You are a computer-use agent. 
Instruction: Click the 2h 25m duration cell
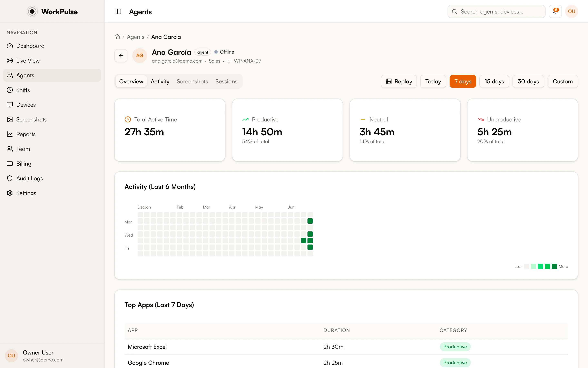pos(333,363)
